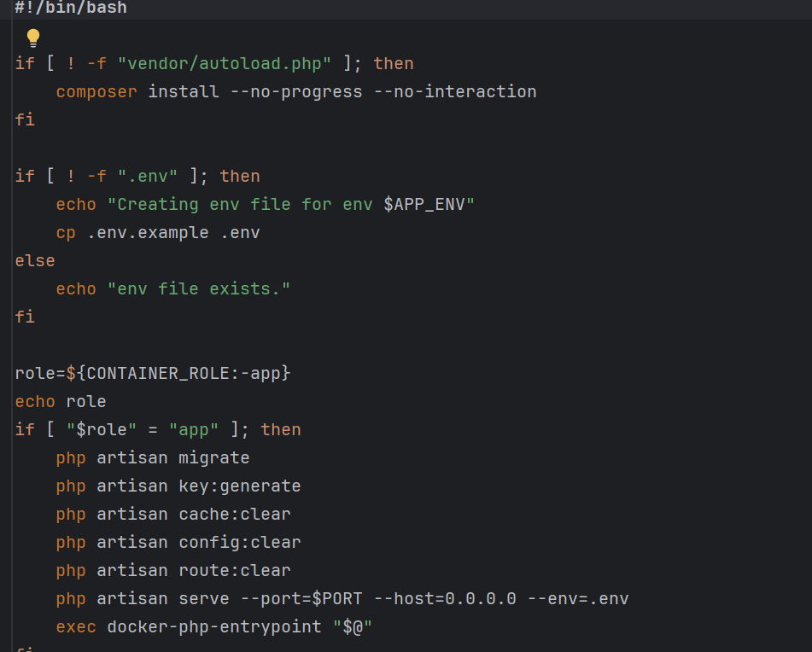Click "route:clear" in artisan command
The image size is (812, 652).
(x=235, y=570)
